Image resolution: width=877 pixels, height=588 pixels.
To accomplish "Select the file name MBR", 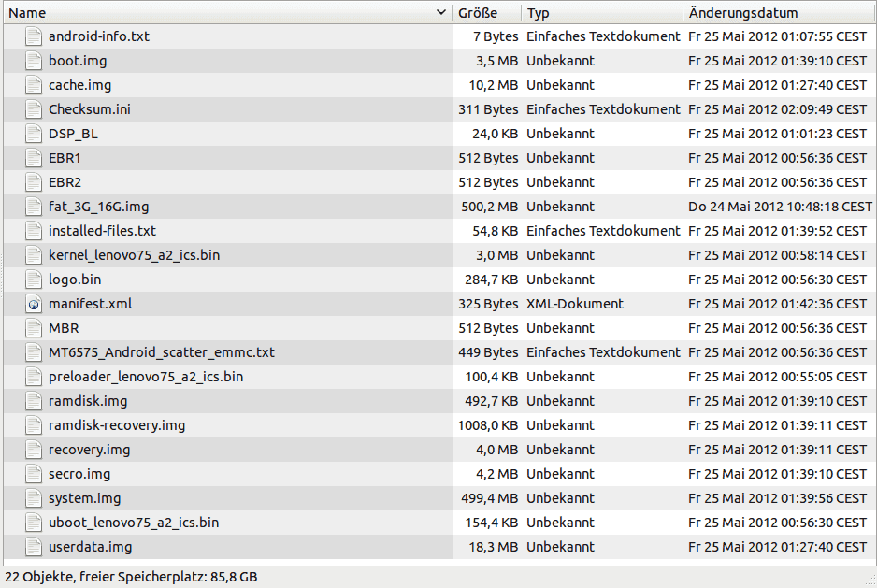I will (64, 328).
